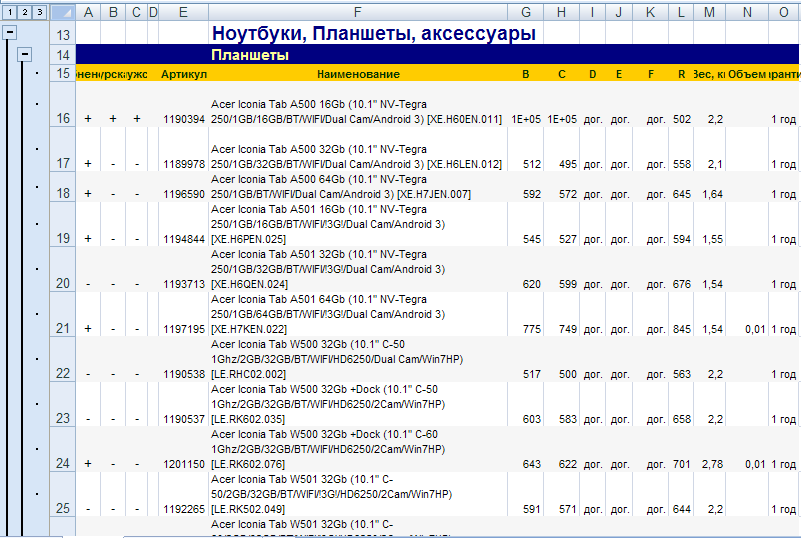This screenshot has width=801, height=538.
Task: Click the 'Артикул' column label
Action: tap(183, 74)
